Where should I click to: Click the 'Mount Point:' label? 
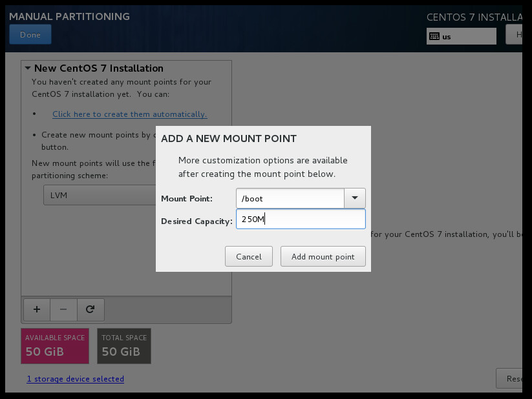pos(187,199)
